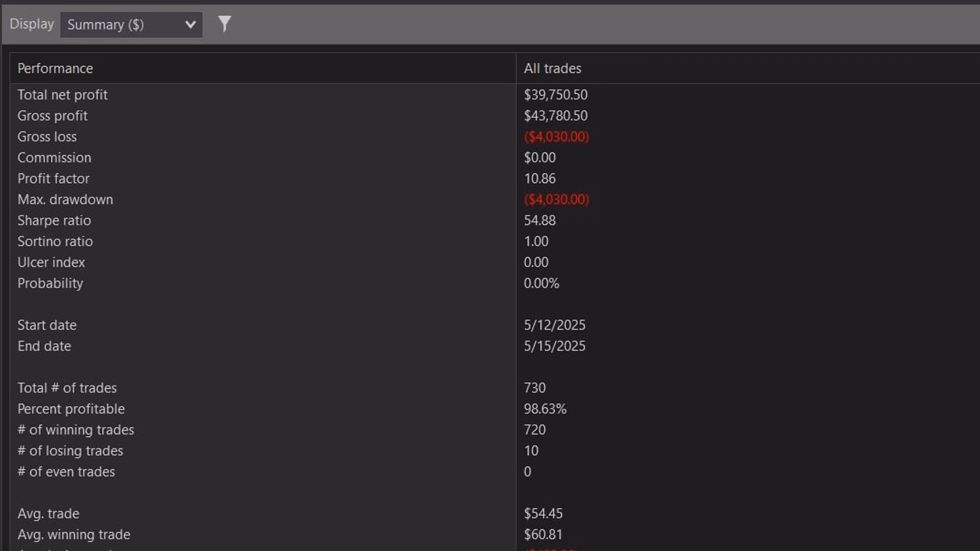980x551 pixels.
Task: Click the Display label beside the dropdown
Action: (x=32, y=24)
